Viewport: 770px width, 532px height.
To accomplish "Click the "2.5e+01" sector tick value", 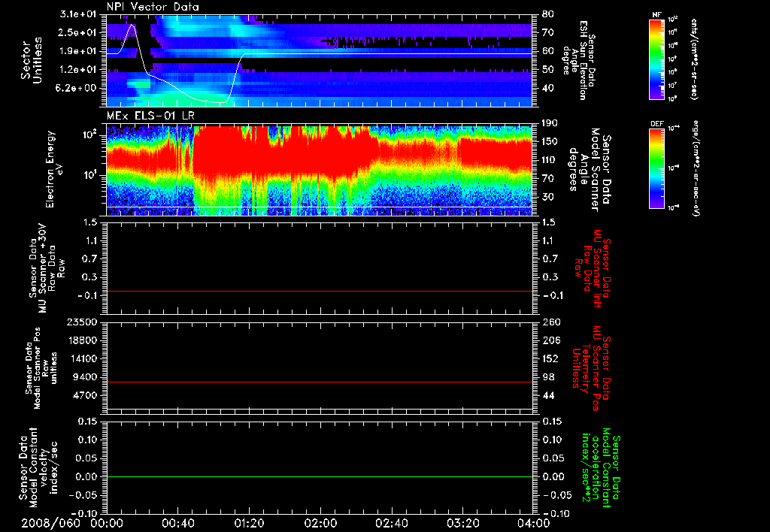I will point(79,32).
